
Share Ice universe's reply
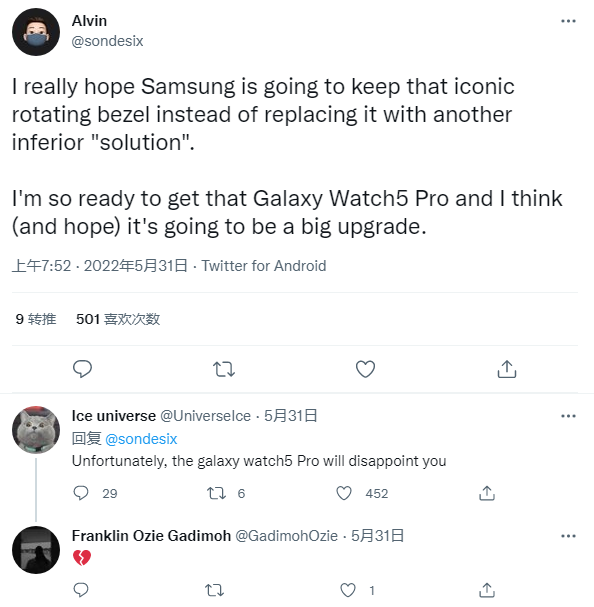click(x=487, y=493)
